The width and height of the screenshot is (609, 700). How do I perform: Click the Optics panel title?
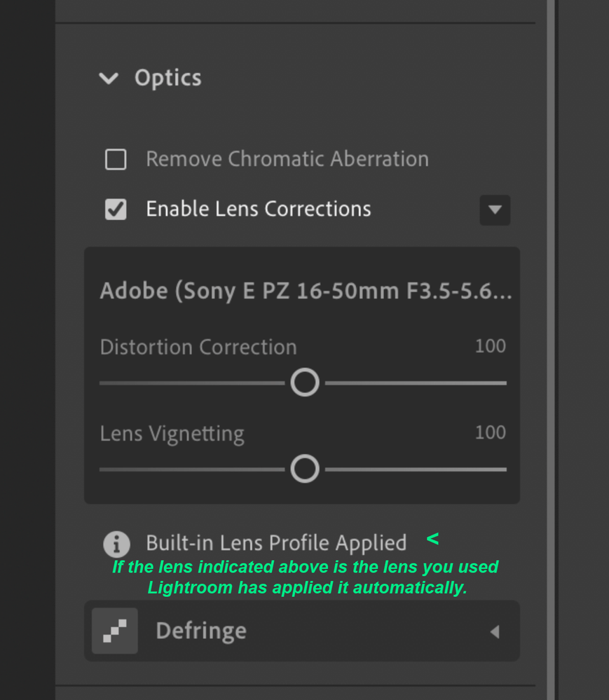click(x=168, y=78)
